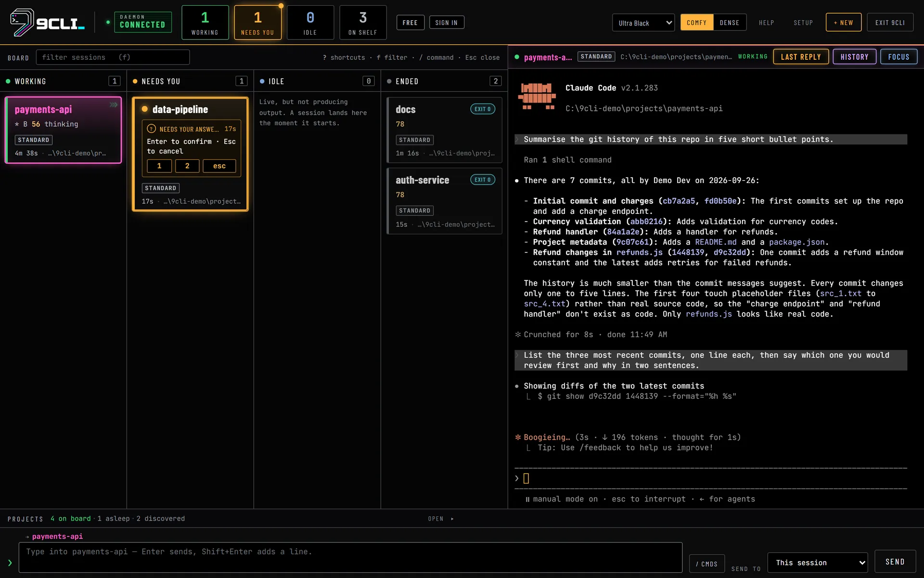This screenshot has width=924, height=578.
Task: Open the docs ended session card
Action: (x=444, y=130)
